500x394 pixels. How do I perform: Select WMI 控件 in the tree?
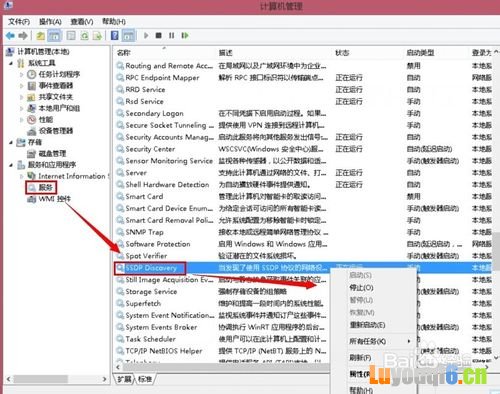coord(55,199)
